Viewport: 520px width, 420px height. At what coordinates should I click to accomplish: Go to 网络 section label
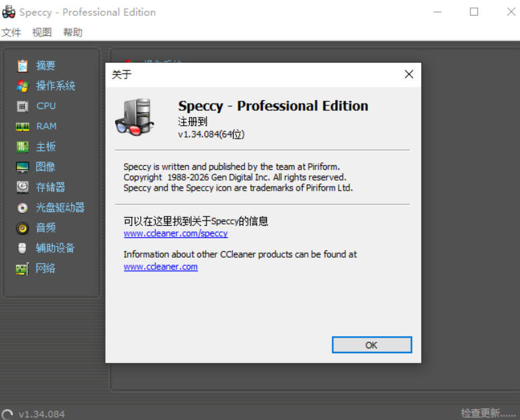point(45,269)
